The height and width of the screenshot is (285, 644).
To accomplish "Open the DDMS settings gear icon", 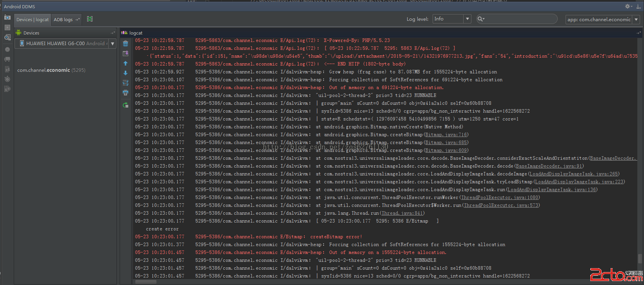I will coord(628,6).
